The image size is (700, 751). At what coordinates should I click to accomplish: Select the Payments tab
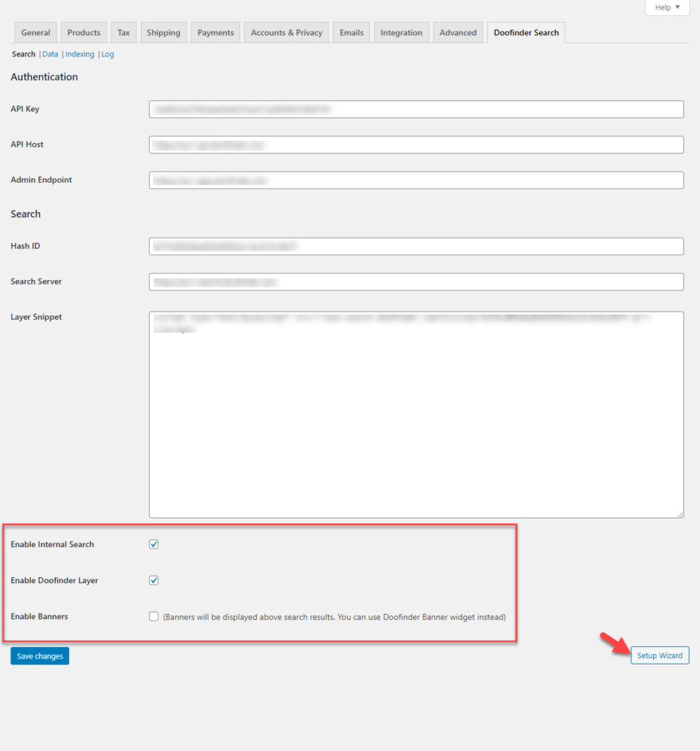(216, 32)
